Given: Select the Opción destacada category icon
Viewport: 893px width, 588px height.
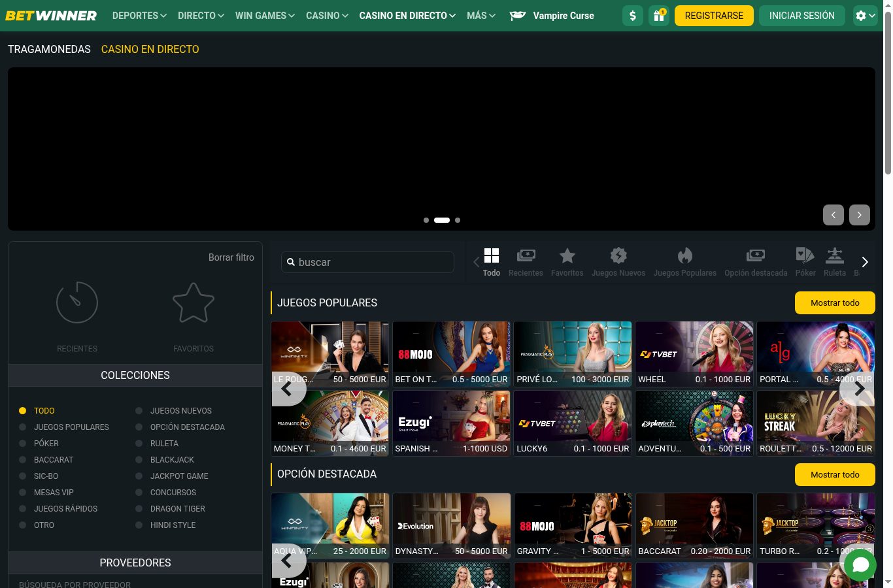Looking at the screenshot, I should click(x=756, y=262).
